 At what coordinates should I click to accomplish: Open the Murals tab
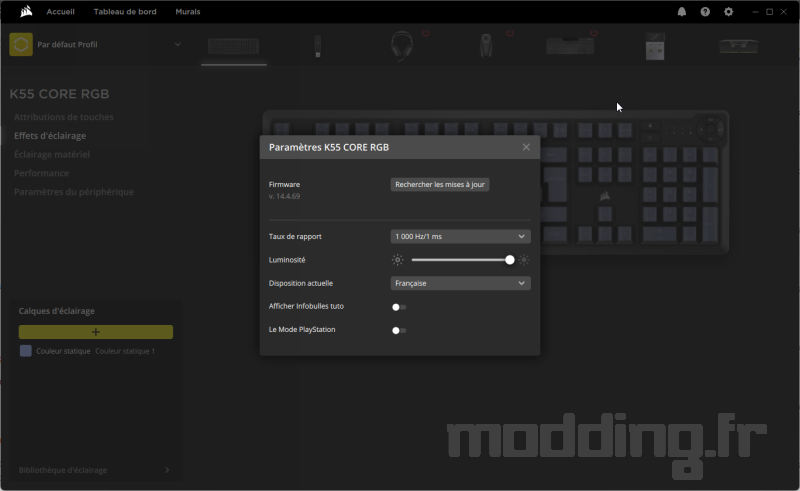188,12
